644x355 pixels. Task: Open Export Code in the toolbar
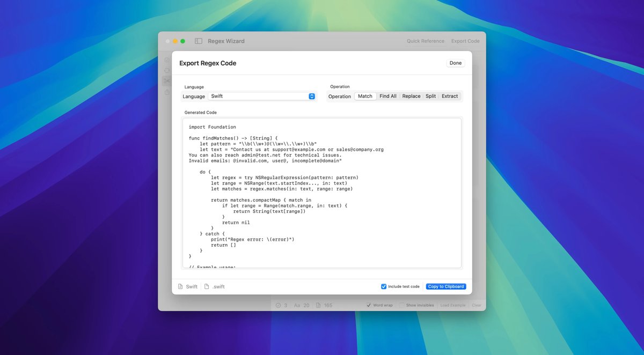(465, 41)
